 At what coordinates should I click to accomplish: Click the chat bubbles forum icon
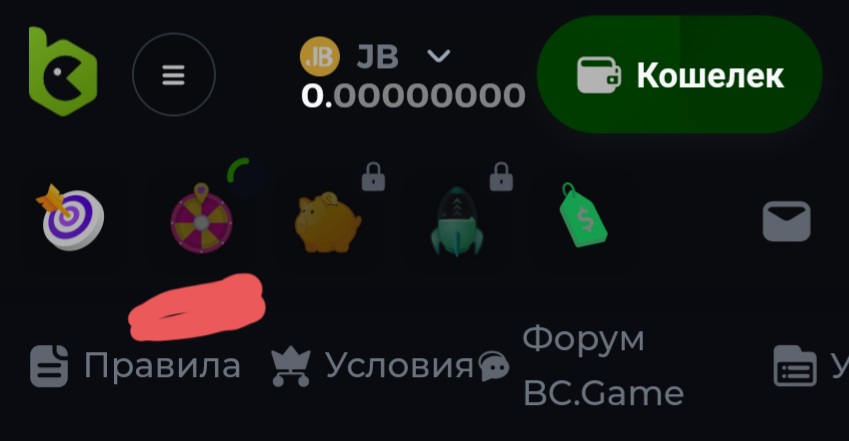[x=493, y=366]
